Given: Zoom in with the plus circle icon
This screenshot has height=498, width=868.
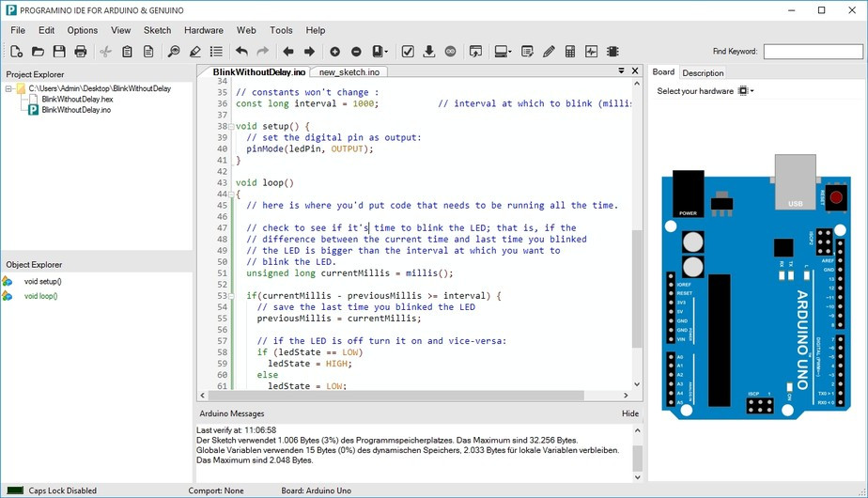Looking at the screenshot, I should [334, 52].
